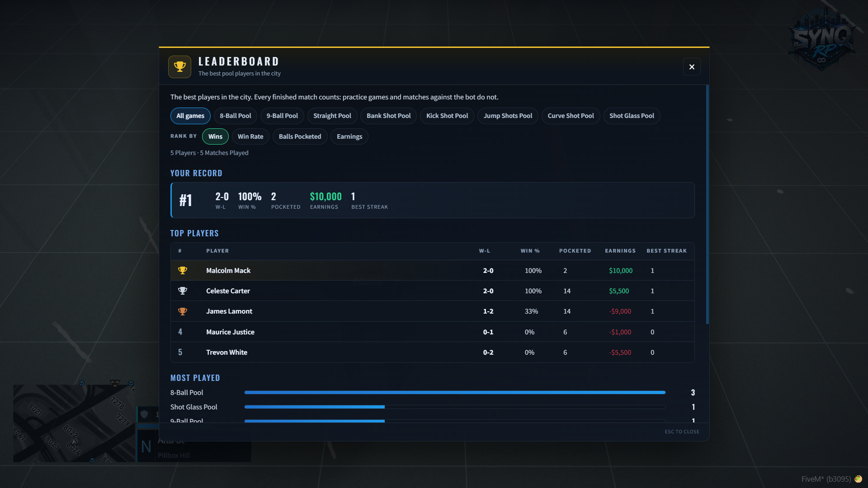
Task: Click the W-L column header
Action: point(485,251)
